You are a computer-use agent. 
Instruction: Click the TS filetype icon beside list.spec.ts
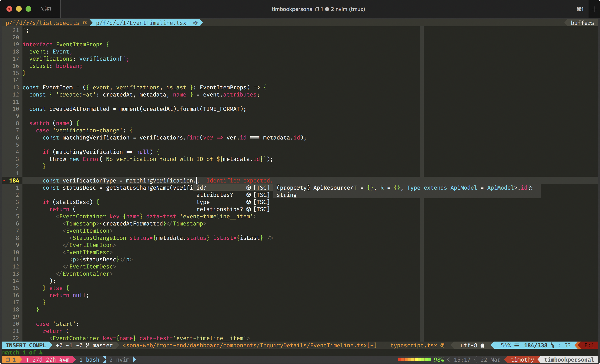coord(85,23)
